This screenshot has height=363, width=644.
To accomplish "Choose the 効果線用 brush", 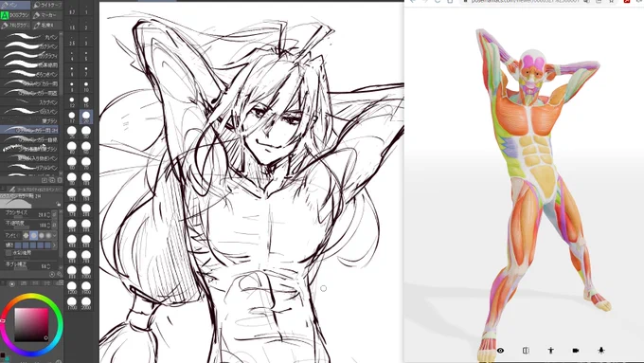I will pos(29,65).
